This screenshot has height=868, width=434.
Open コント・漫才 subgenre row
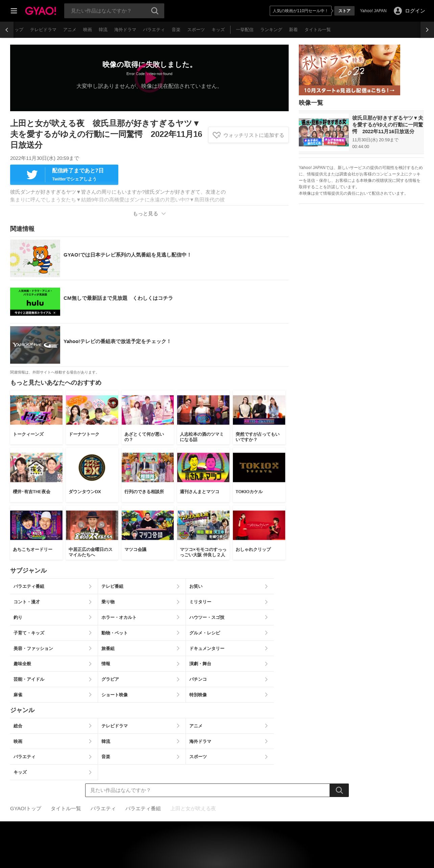pyautogui.click(x=54, y=602)
